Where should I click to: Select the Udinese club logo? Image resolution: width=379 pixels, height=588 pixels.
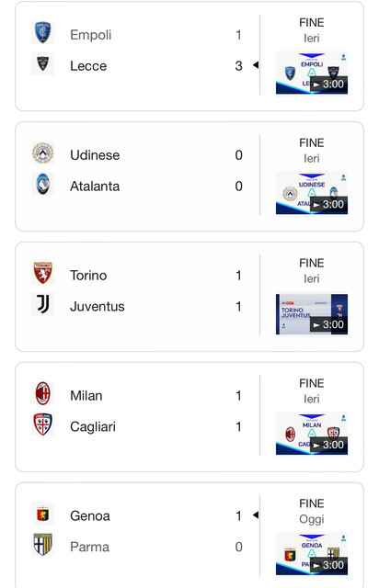[x=43, y=153]
